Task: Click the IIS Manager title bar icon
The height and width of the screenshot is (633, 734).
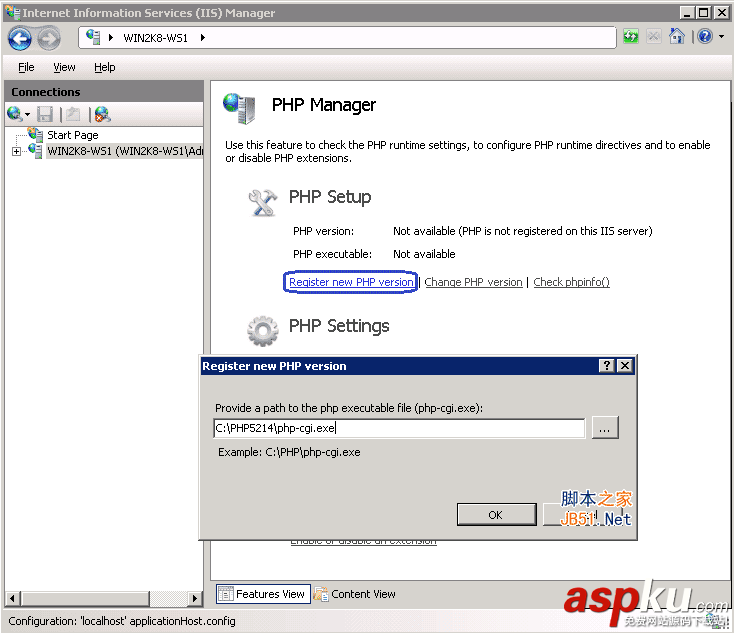Action: [x=12, y=12]
